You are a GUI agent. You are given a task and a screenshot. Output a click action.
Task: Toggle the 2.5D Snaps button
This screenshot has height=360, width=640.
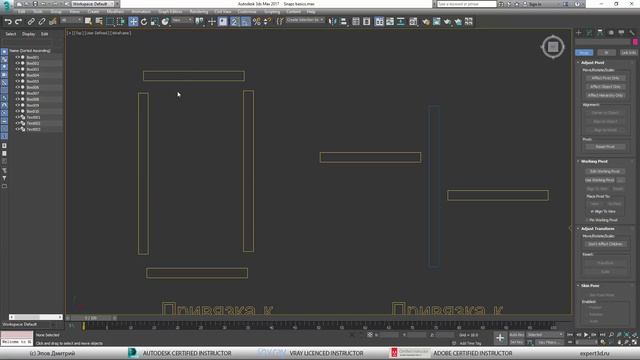pos(234,22)
